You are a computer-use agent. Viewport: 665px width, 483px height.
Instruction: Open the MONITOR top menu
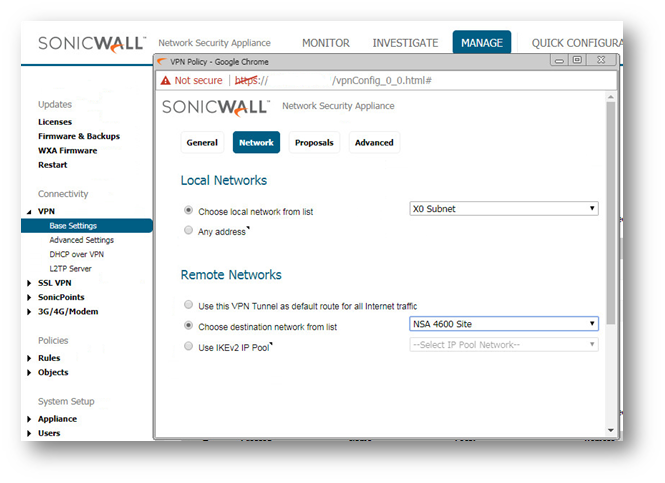326,43
